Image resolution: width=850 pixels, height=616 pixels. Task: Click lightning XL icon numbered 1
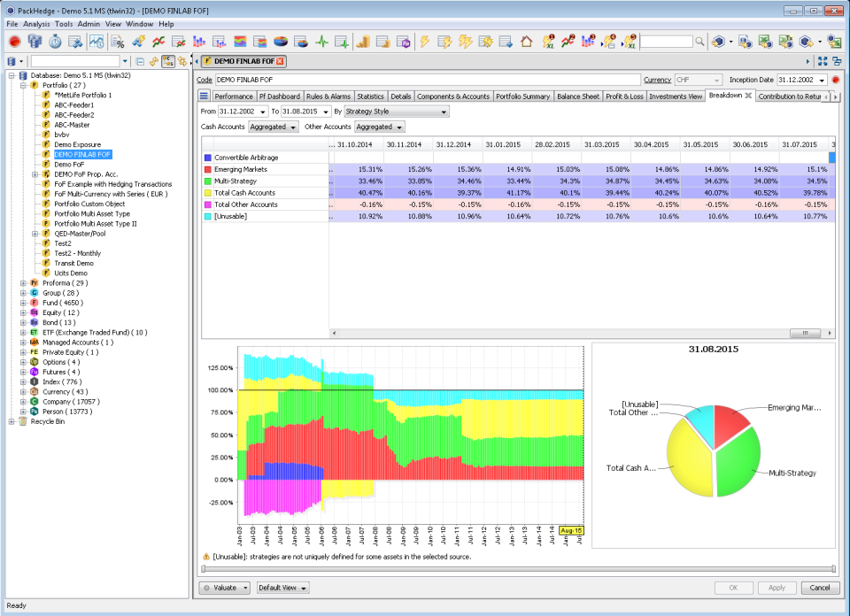tap(548, 42)
